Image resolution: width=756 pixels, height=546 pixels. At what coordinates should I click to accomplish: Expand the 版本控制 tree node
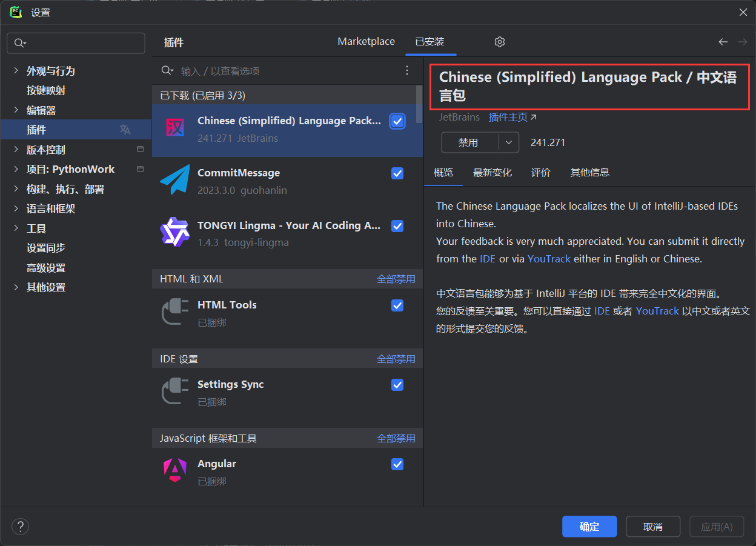(16, 150)
